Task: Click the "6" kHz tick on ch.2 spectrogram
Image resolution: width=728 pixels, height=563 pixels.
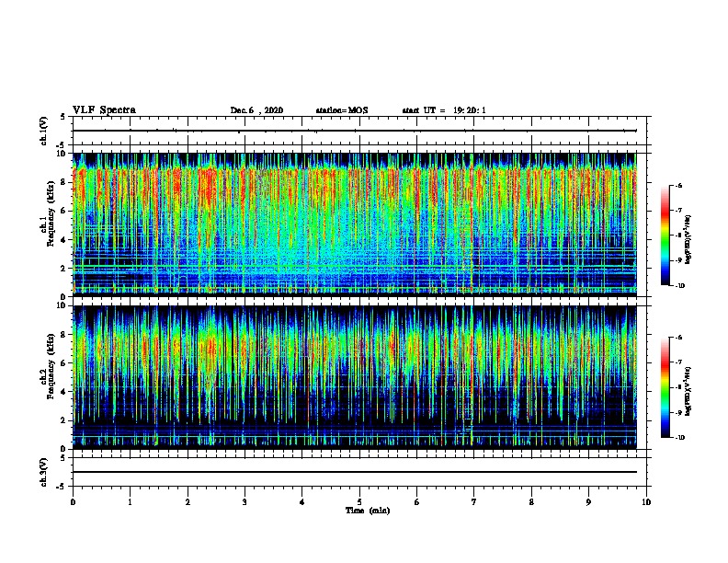Action: point(64,363)
